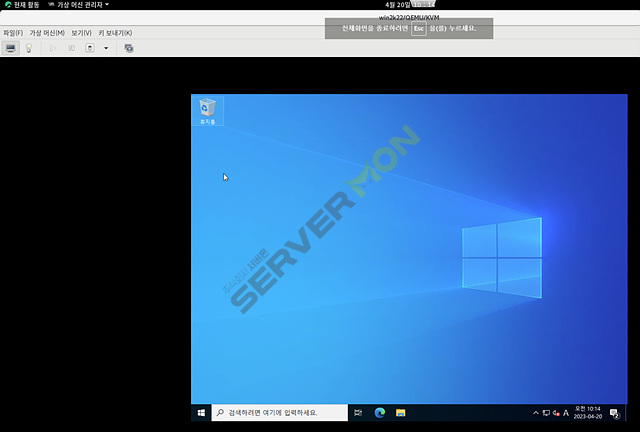Open the 파일(F) menu
Image resolution: width=640 pixels, height=432 pixels.
click(13, 33)
